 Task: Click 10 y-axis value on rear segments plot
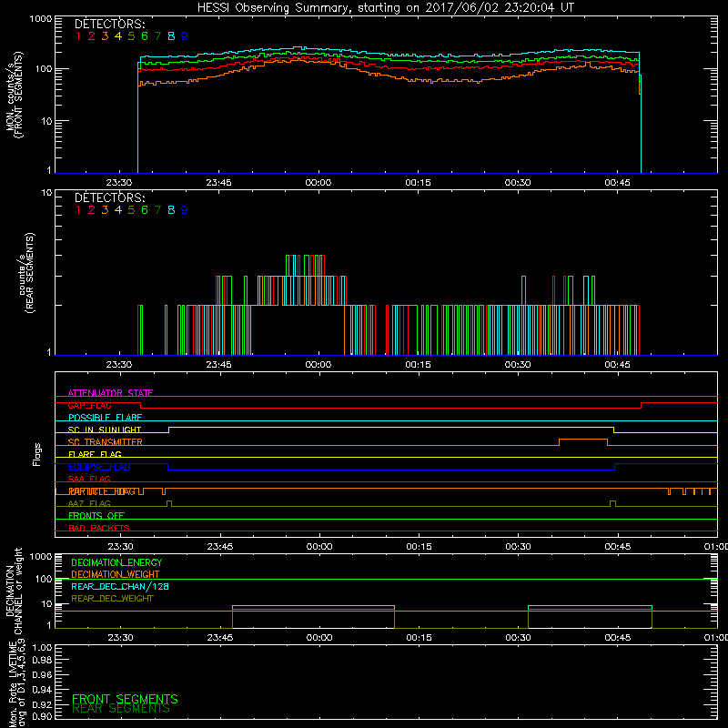46,192
